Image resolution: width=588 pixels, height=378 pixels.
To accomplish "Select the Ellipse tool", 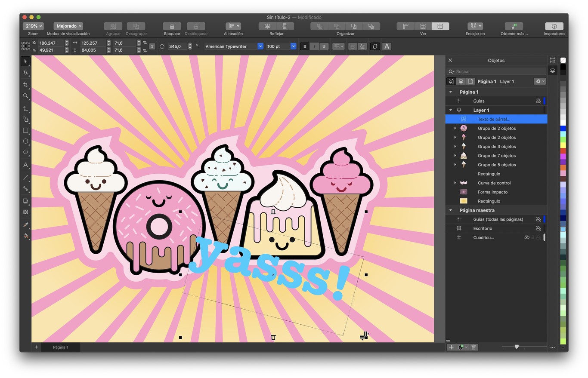I will [x=25, y=141].
